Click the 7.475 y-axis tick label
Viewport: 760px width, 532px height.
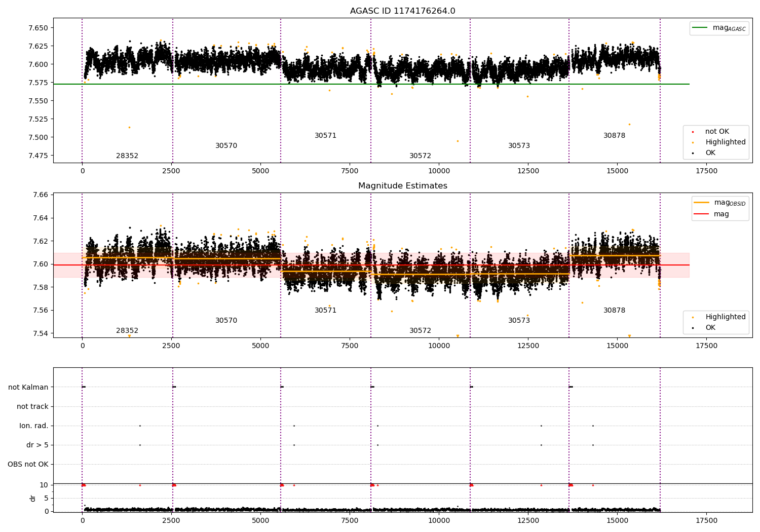click(39, 156)
